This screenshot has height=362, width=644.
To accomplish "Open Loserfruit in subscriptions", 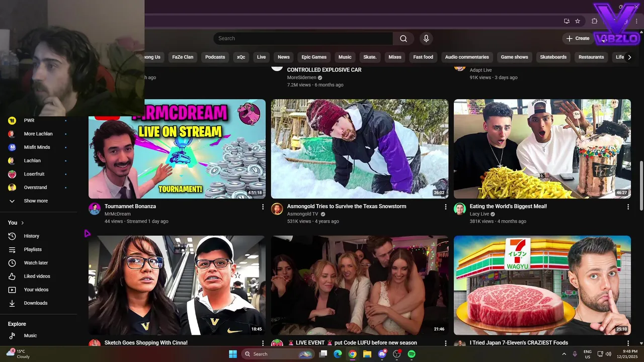I will tap(38, 174).
